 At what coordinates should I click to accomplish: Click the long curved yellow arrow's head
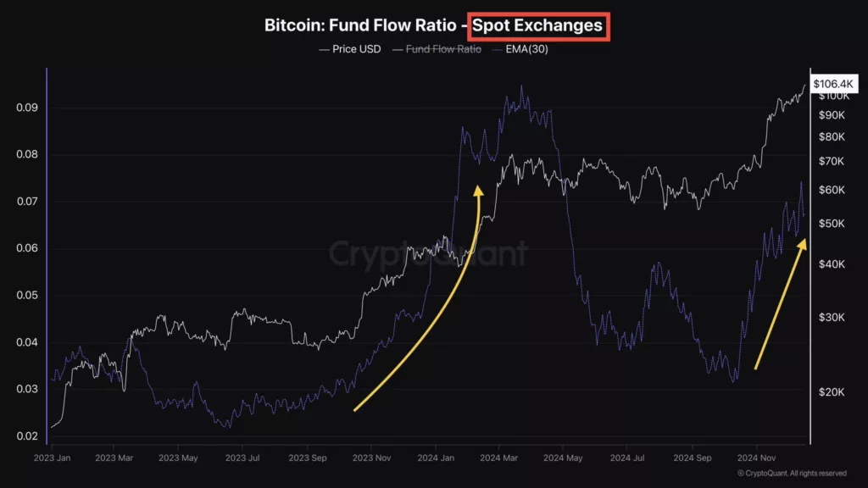478,191
